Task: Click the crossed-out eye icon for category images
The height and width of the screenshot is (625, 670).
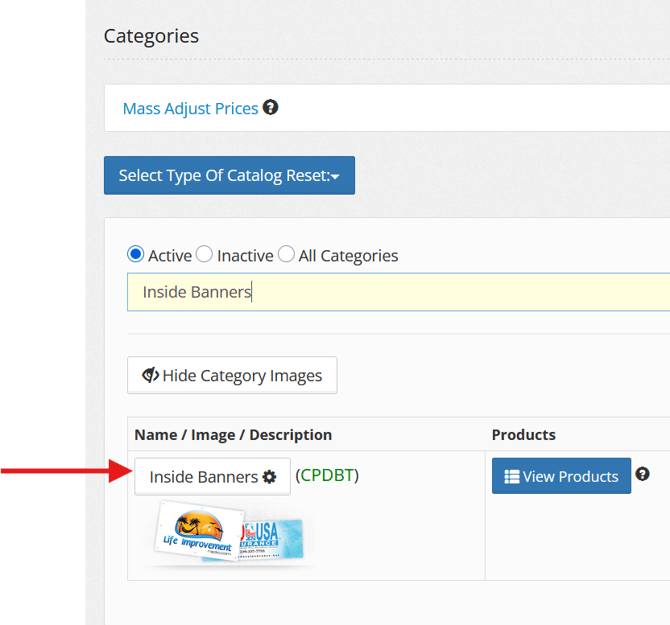Action: 151,376
